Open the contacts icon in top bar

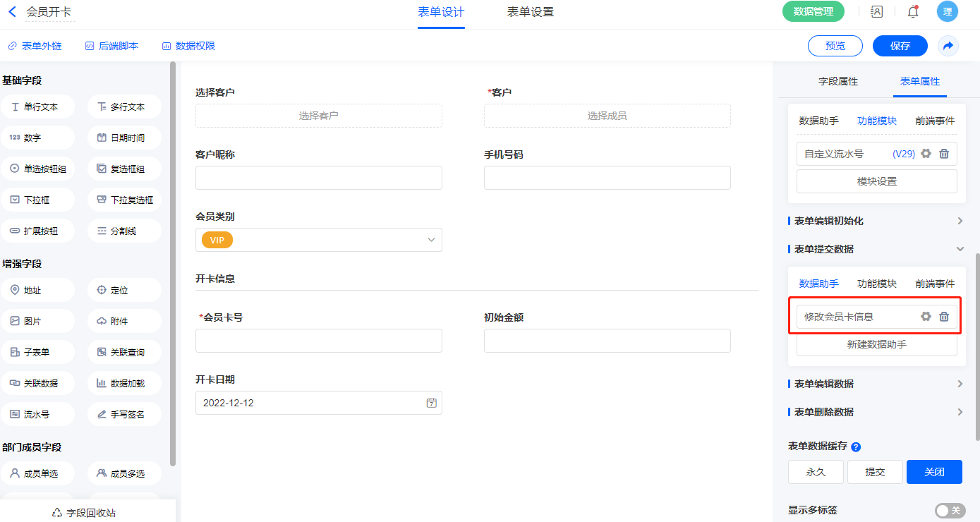click(x=877, y=11)
